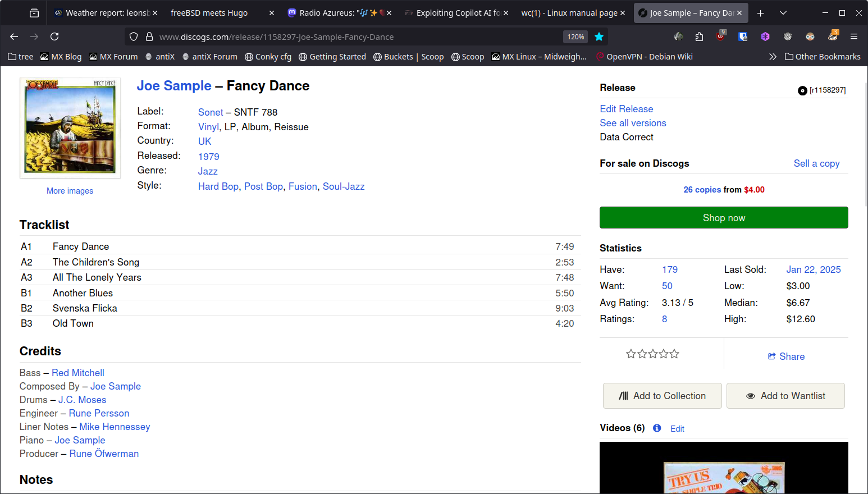Rate the release five stars
This screenshot has width=868, height=494.
click(x=674, y=354)
